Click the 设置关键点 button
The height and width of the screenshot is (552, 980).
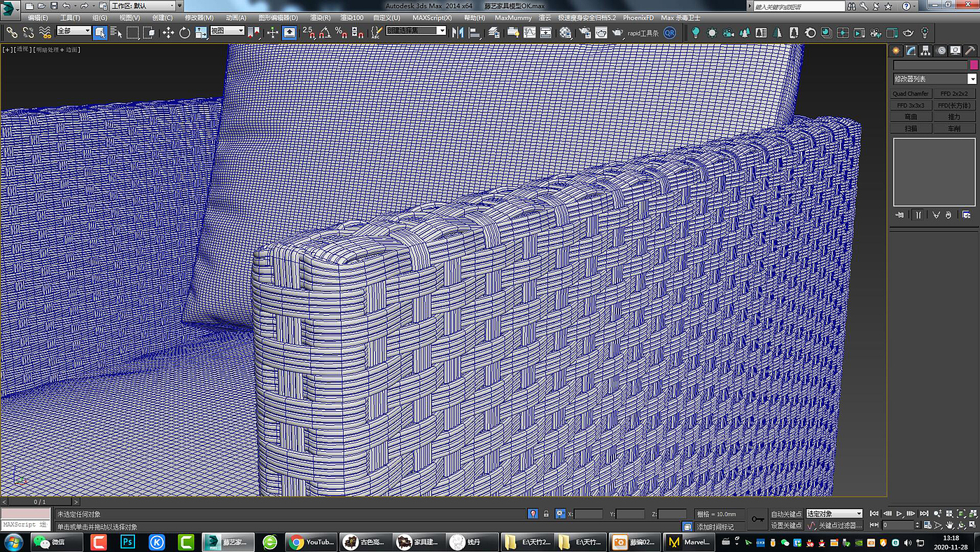[786, 525]
